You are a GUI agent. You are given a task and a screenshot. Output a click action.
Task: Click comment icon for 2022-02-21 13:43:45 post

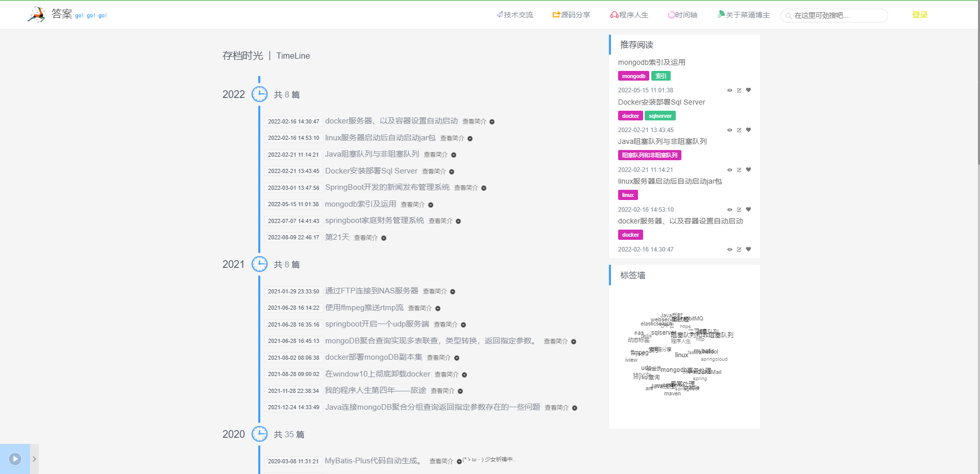pyautogui.click(x=739, y=130)
